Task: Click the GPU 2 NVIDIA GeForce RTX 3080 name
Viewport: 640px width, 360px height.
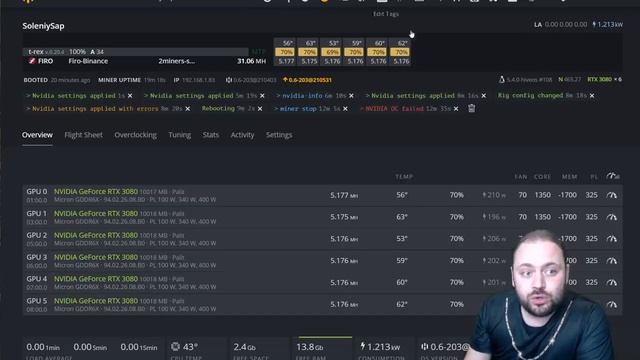Action: pos(96,235)
